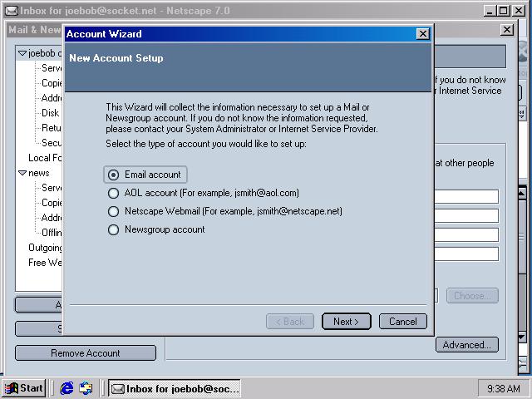This screenshot has height=399, width=532.
Task: Click Inbox for joebob taskbar button
Action: pyautogui.click(x=175, y=388)
